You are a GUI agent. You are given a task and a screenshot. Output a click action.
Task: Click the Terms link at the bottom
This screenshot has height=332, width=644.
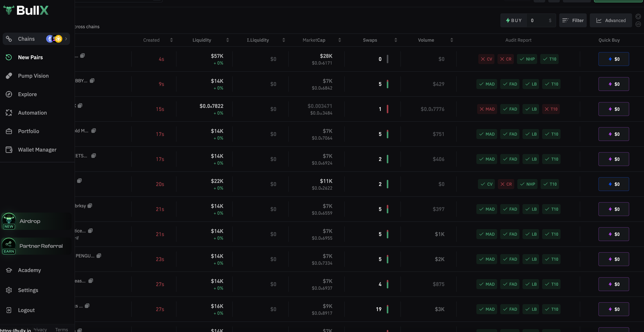(61, 329)
